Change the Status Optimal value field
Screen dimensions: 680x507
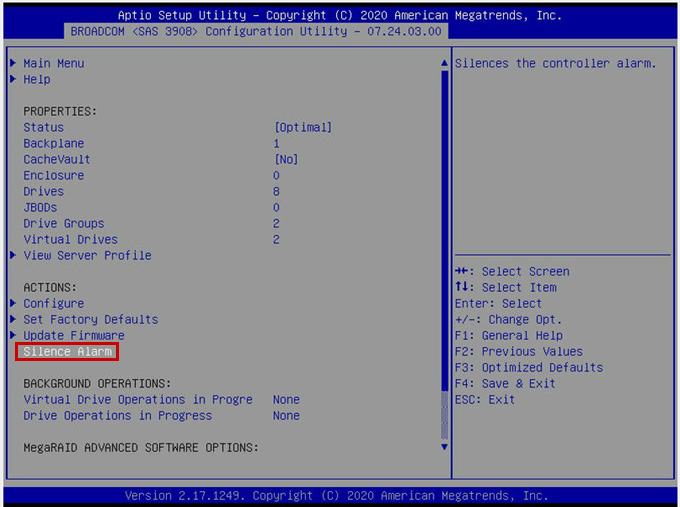coord(302,127)
